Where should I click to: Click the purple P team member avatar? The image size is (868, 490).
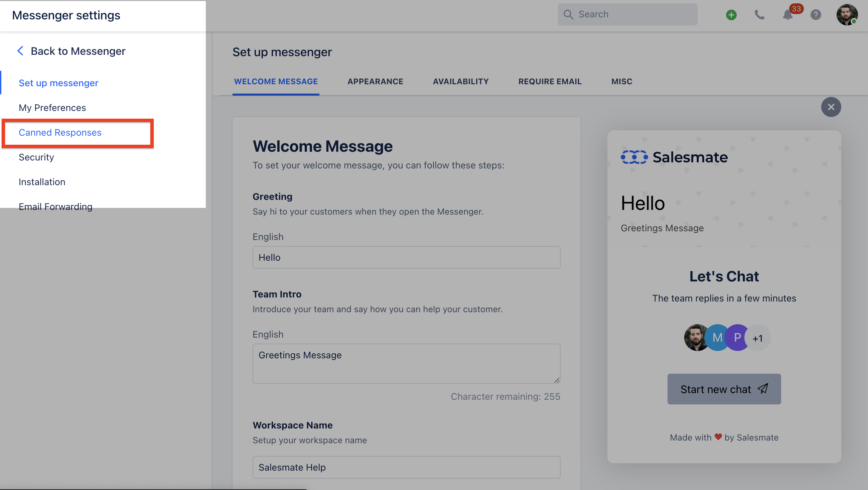(x=737, y=337)
